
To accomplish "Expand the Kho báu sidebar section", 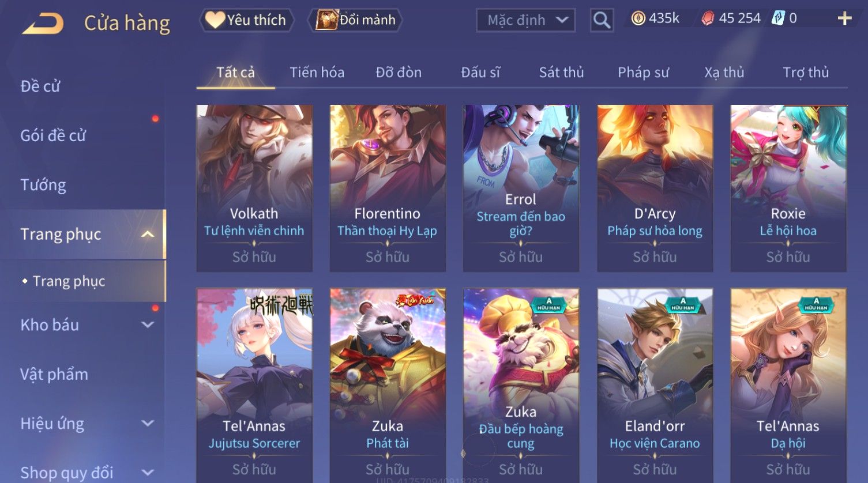I will click(x=148, y=325).
